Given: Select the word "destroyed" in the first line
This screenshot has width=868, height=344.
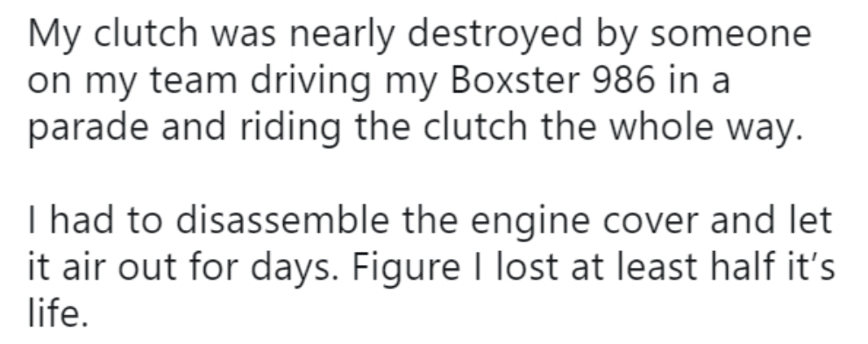Looking at the screenshot, I should coord(494,34).
